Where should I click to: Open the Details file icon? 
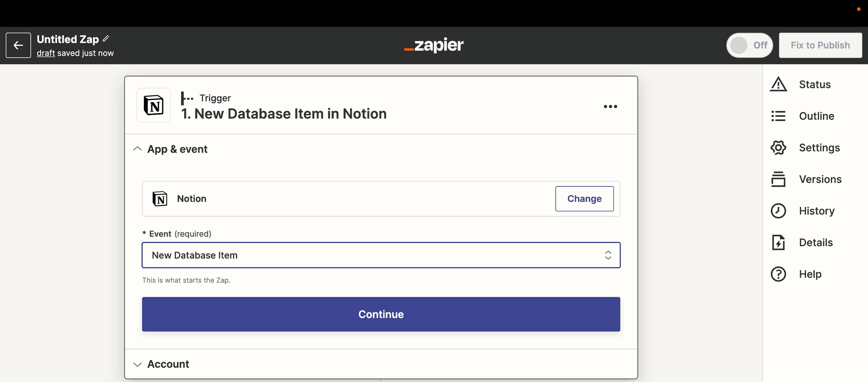pos(778,243)
